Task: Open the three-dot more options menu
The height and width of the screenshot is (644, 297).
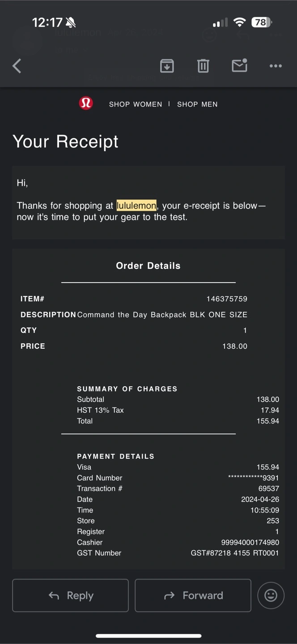Action: click(x=276, y=66)
